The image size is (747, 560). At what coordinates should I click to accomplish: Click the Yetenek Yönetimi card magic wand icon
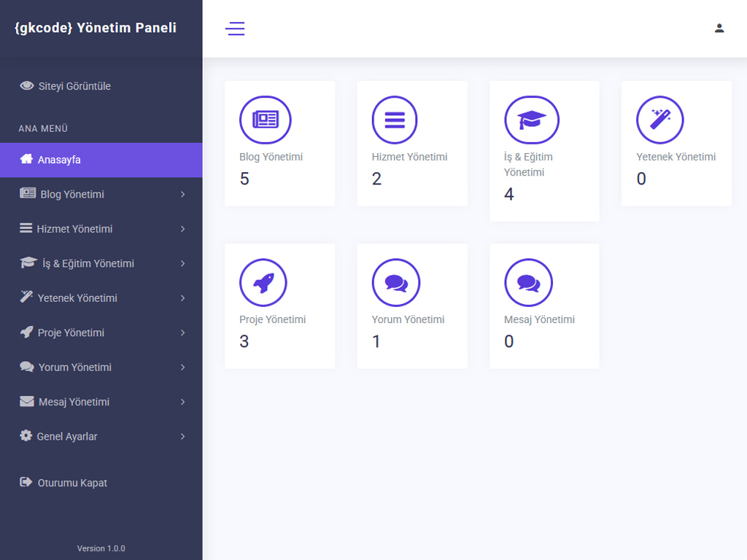click(x=659, y=120)
